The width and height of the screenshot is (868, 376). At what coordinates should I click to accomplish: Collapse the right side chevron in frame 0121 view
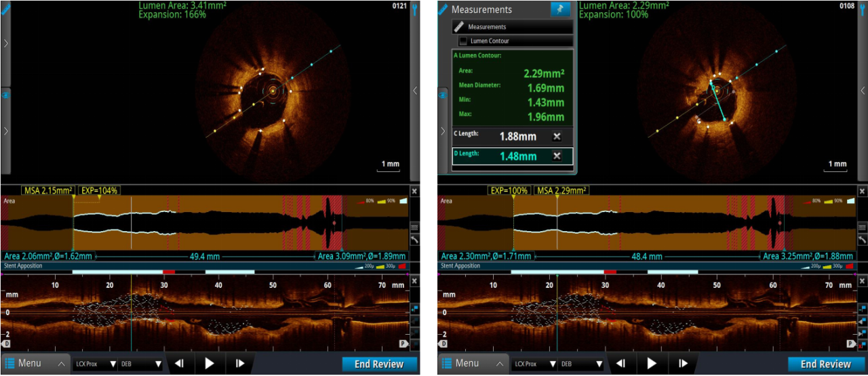point(414,91)
